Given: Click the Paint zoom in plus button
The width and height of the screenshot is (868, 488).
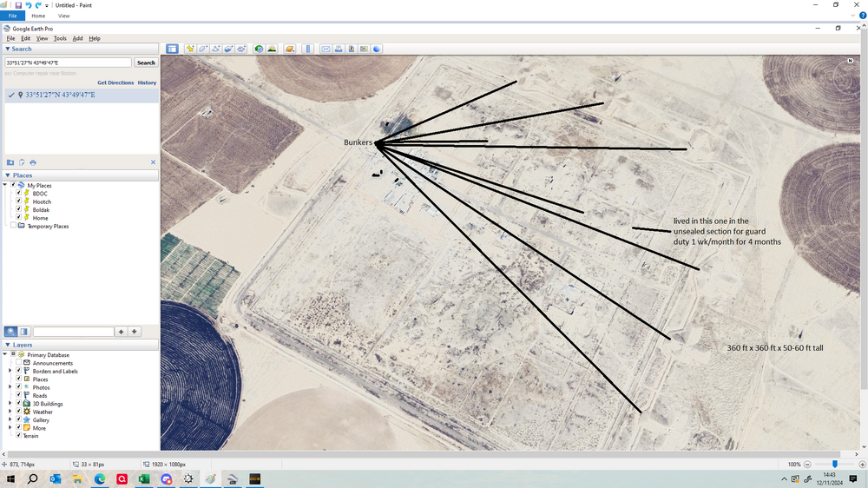Looking at the screenshot, I should coord(862,465).
